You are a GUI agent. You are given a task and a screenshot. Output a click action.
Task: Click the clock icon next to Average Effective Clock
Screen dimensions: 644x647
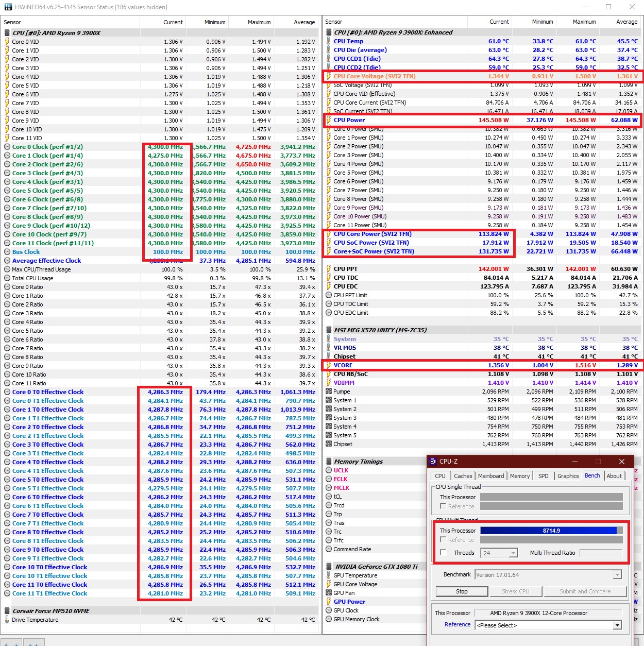click(7, 261)
